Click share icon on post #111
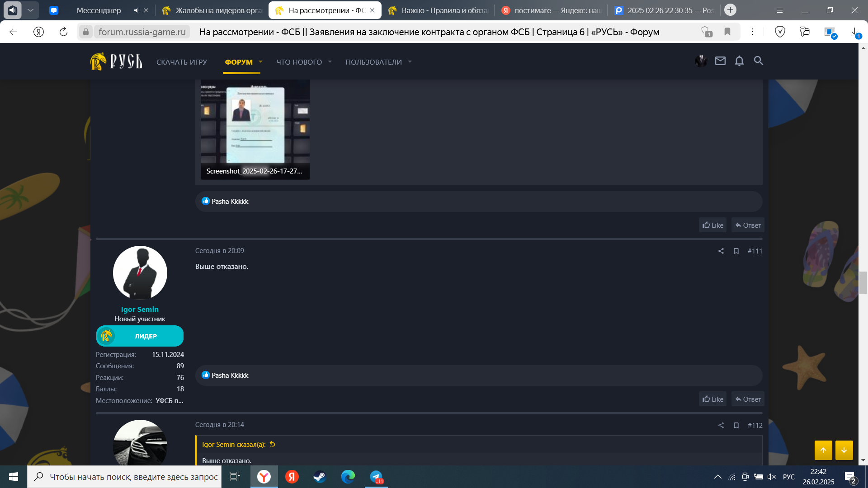 coord(721,251)
